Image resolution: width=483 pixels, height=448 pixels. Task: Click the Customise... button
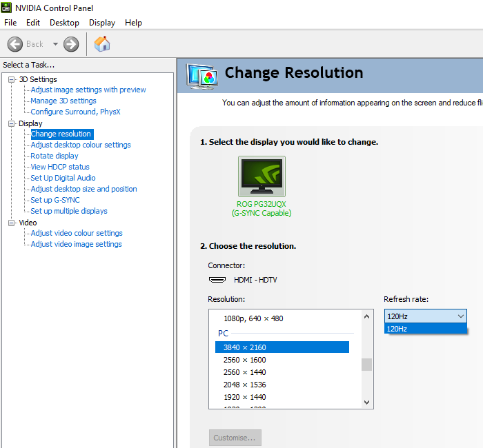(235, 438)
